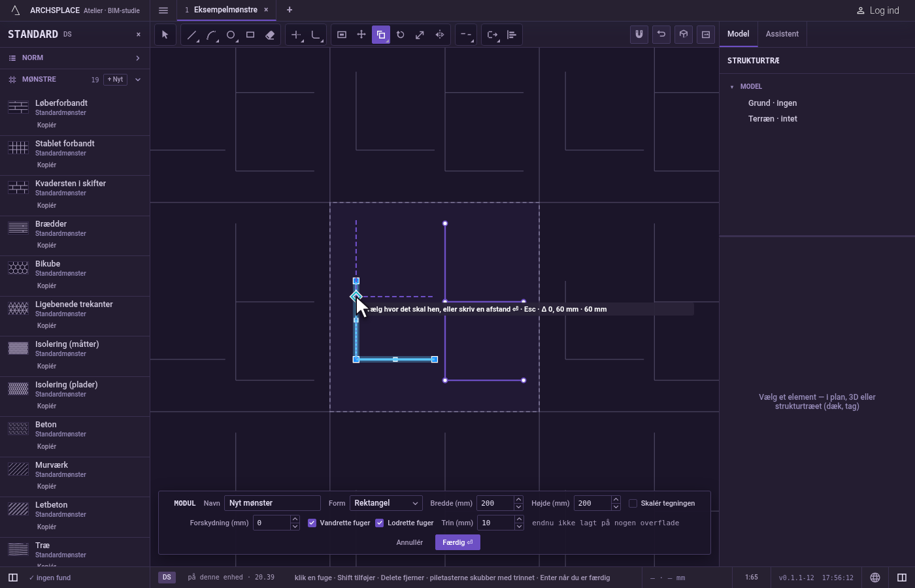This screenshot has width=915, height=588.
Task: Select Grund · ingen tree item
Action: 773,103
